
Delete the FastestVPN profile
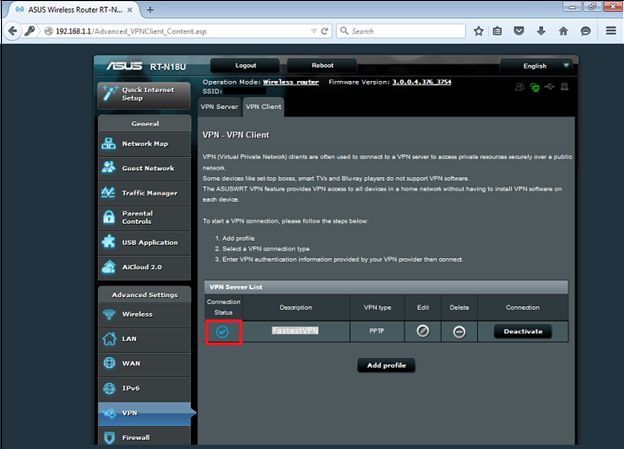tap(459, 332)
